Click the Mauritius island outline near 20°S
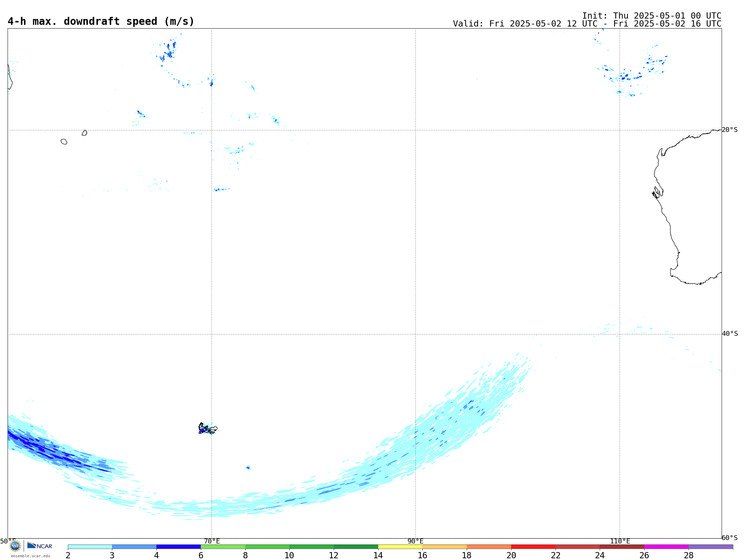Image resolution: width=744 pixels, height=560 pixels. coord(84,133)
